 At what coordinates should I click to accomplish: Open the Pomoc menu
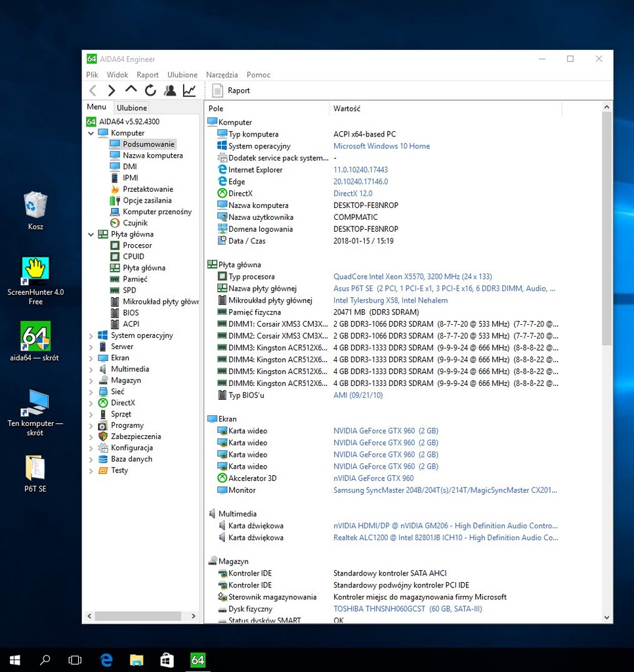[x=259, y=75]
